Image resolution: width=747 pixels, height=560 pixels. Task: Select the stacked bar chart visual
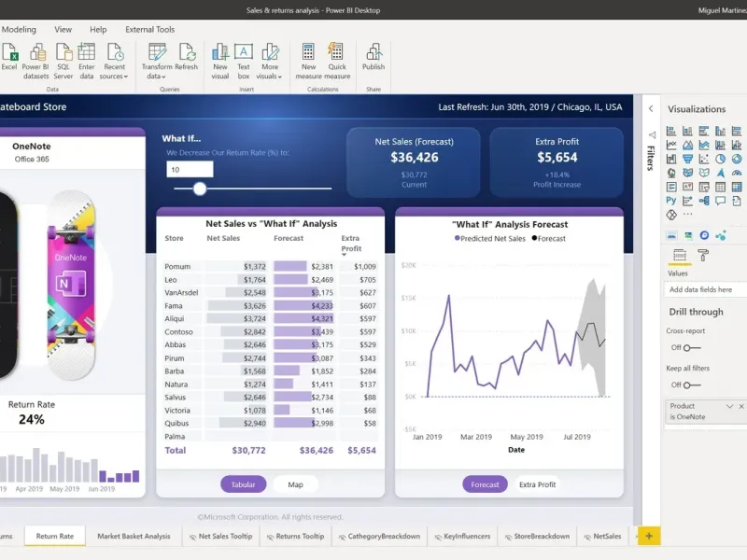point(671,131)
